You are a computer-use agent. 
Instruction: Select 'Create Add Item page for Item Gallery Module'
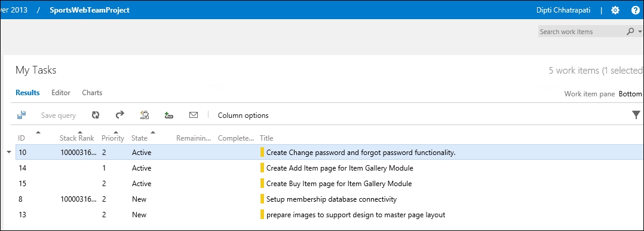(340, 168)
